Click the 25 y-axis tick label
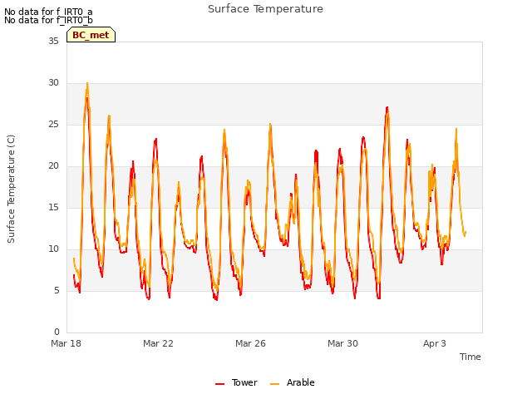 53,124
